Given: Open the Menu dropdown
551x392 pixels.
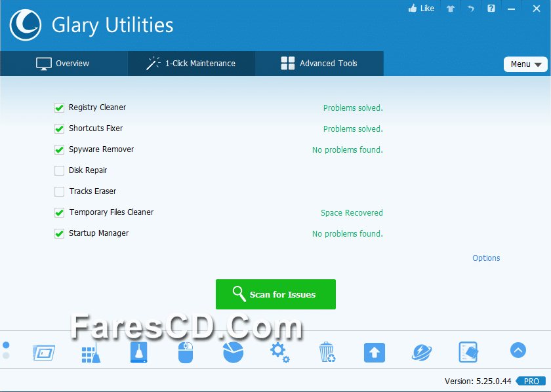Looking at the screenshot, I should click(525, 64).
